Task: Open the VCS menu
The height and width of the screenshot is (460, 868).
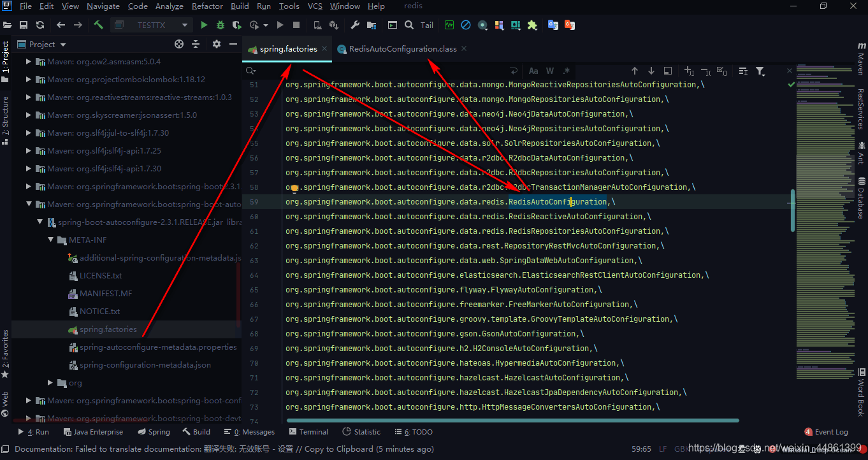Action: (x=315, y=6)
